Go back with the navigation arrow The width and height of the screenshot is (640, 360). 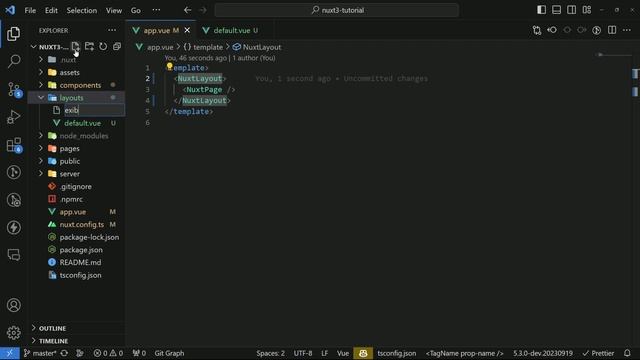tap(187, 10)
